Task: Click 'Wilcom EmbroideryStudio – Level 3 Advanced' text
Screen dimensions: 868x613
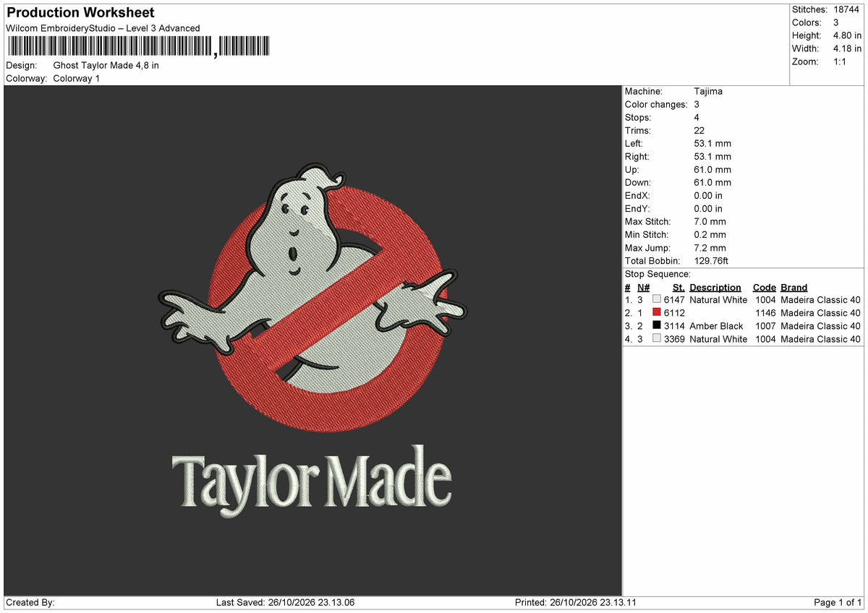Action: click(103, 28)
